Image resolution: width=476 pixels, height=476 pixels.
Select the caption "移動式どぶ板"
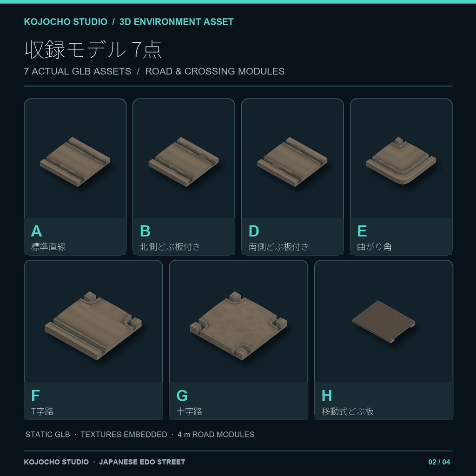click(x=348, y=411)
